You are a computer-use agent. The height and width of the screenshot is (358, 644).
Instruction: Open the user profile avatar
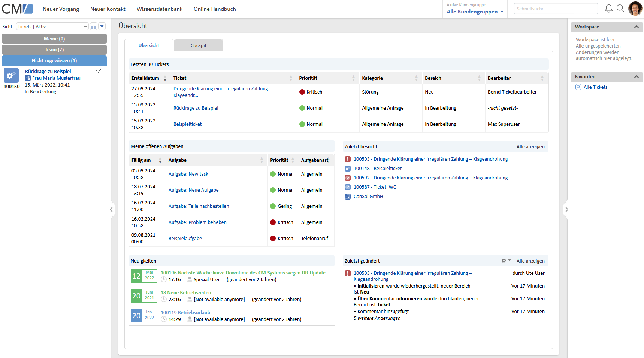tap(635, 9)
